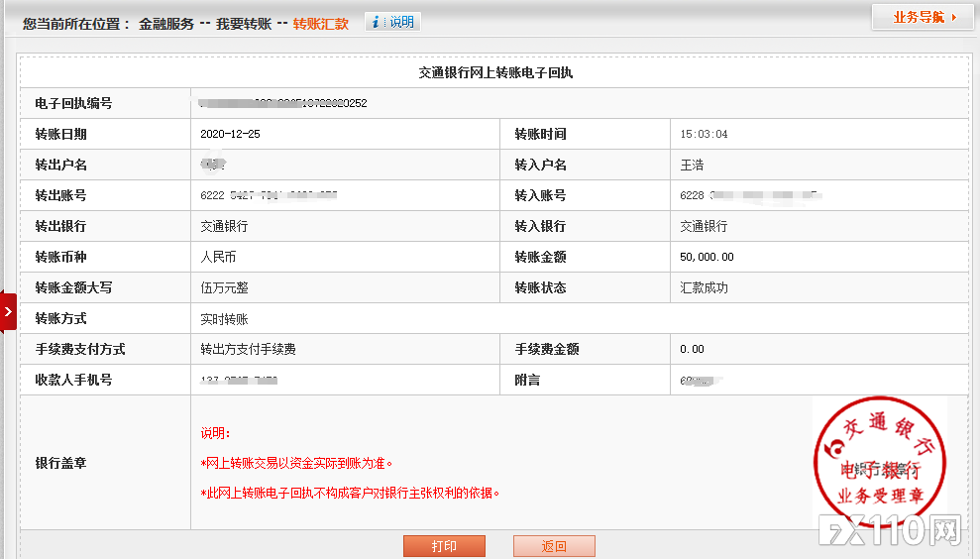This screenshot has width=980, height=559.
Task: Select transfer time 15:03:04
Action: [x=704, y=134]
